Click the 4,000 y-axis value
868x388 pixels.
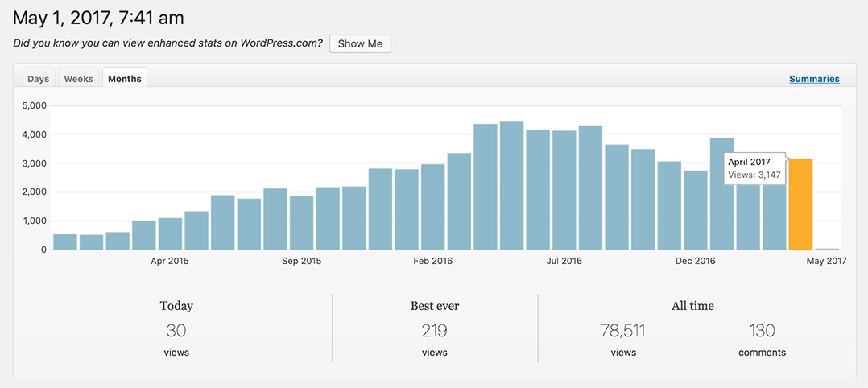pyautogui.click(x=34, y=134)
